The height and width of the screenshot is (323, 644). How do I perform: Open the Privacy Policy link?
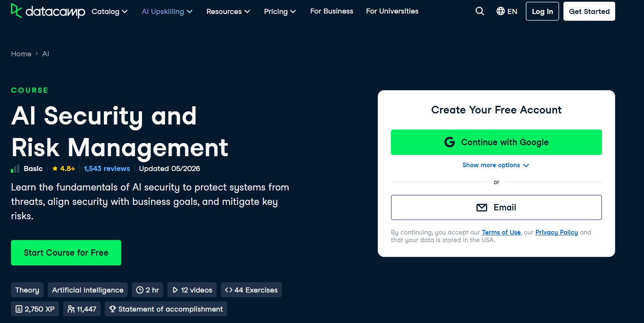click(x=557, y=232)
